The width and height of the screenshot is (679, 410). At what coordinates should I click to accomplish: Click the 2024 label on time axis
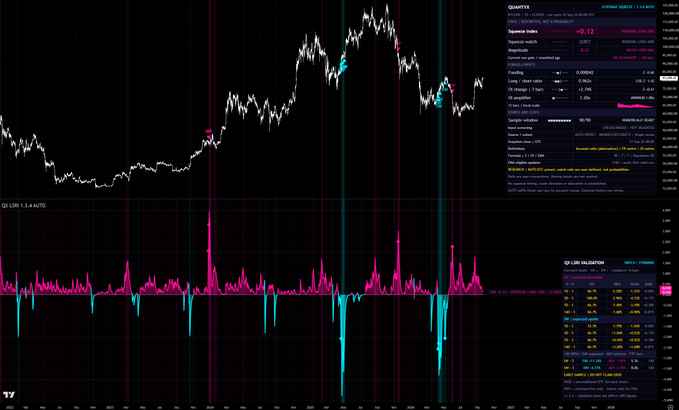[x=210, y=407]
